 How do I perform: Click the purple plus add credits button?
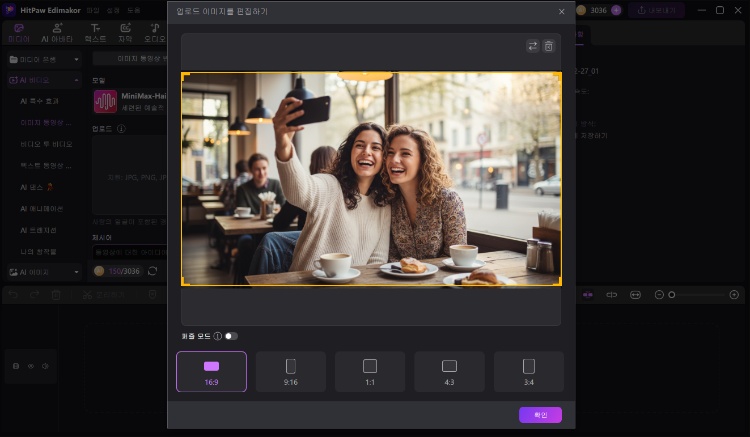point(616,10)
